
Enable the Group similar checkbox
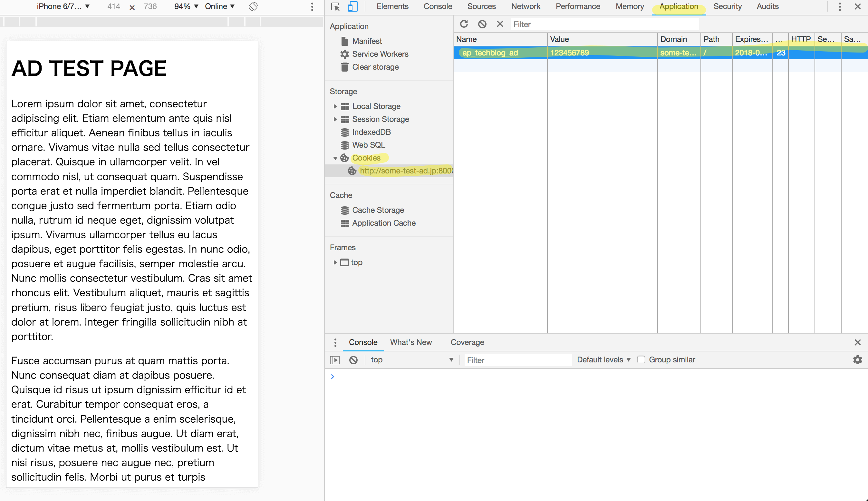click(641, 360)
